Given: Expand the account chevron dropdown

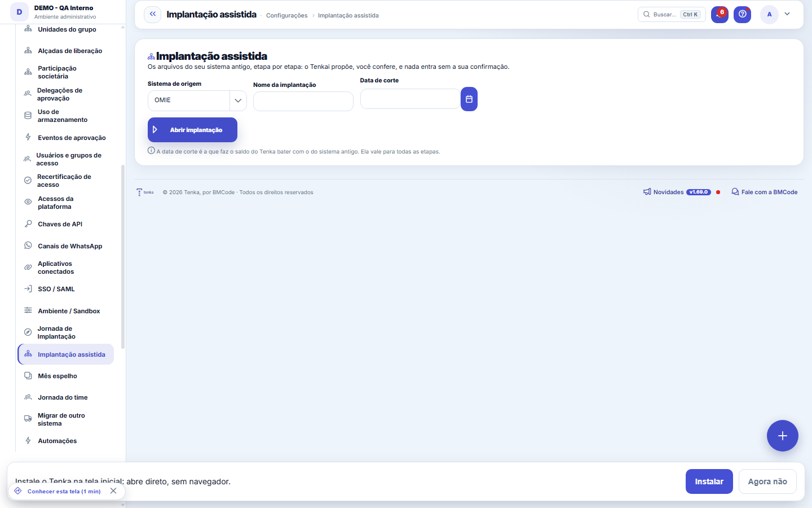Looking at the screenshot, I should pos(788,14).
